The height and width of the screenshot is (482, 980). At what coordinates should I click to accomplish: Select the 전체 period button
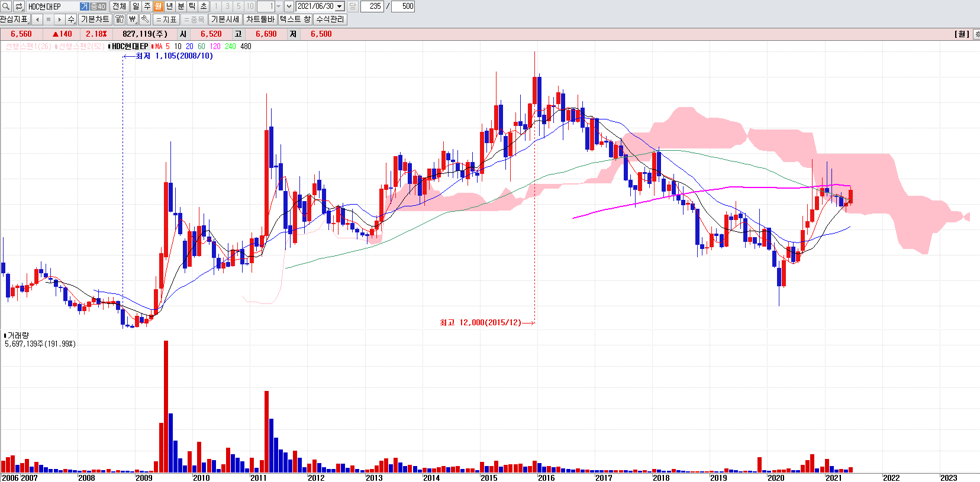point(119,6)
